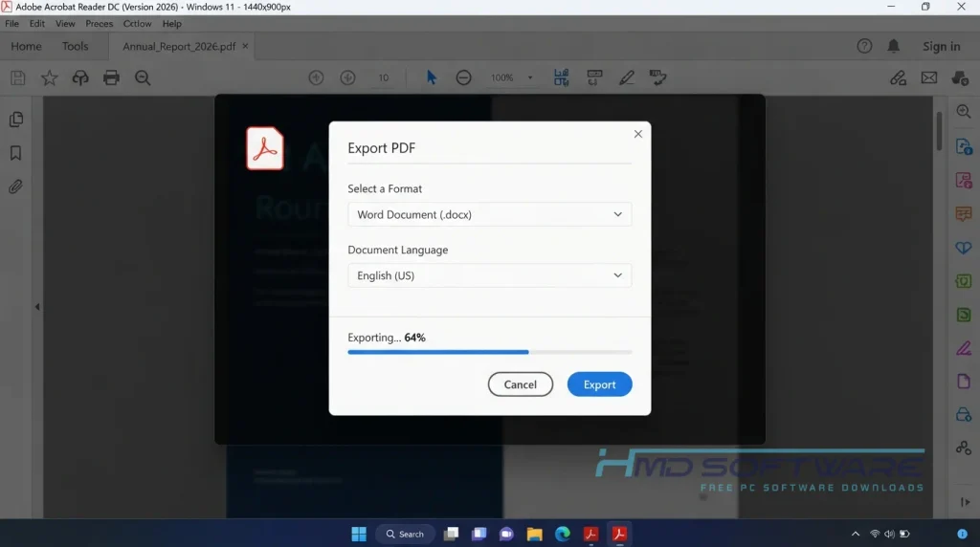Open the File menu

point(11,24)
